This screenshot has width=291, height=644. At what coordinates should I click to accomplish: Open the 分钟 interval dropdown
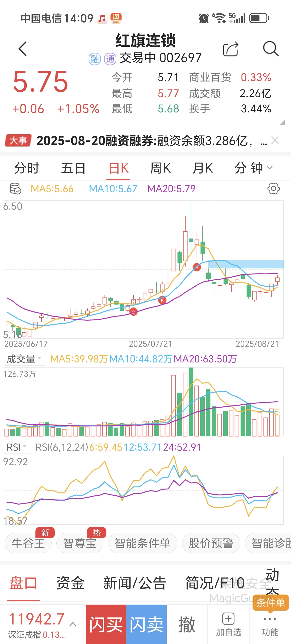(253, 168)
